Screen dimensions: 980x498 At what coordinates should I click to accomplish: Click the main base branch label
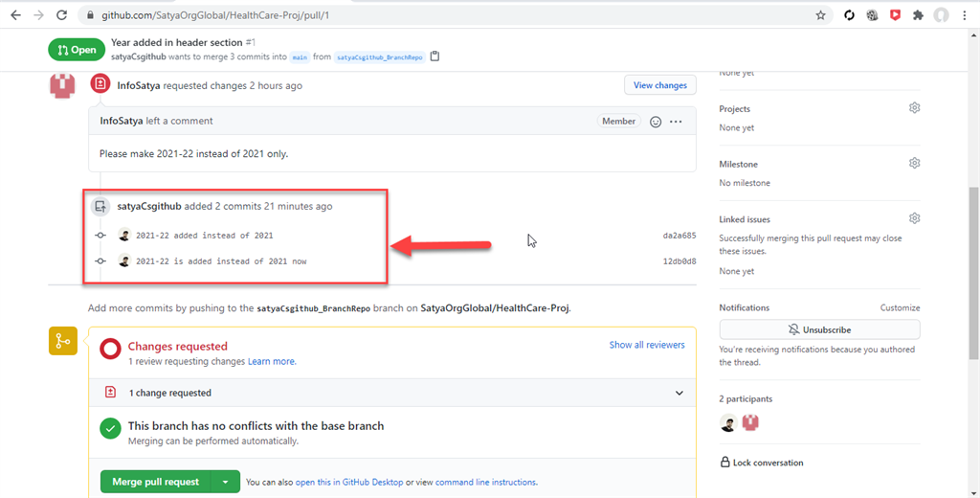pyautogui.click(x=300, y=57)
